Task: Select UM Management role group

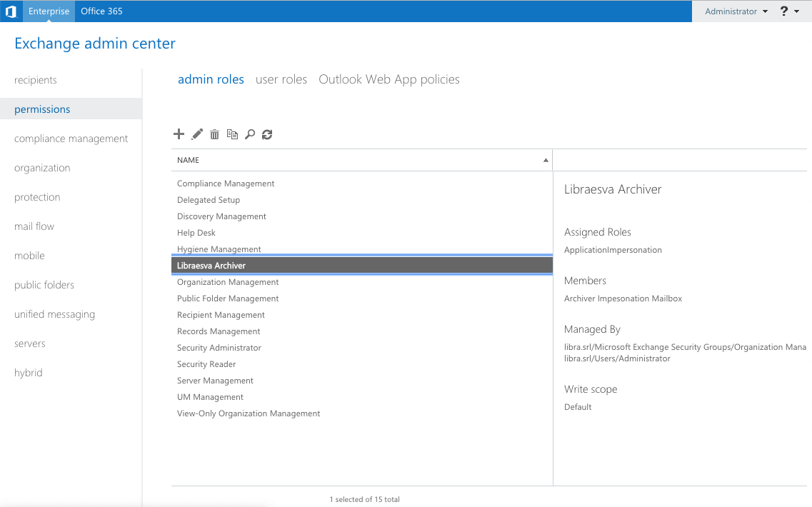Action: [362, 397]
